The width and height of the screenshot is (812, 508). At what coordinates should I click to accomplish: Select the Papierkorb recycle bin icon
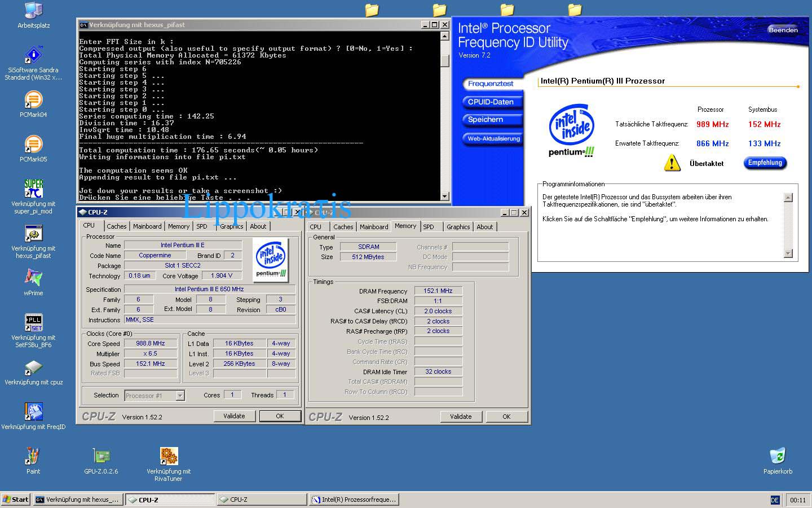778,456
